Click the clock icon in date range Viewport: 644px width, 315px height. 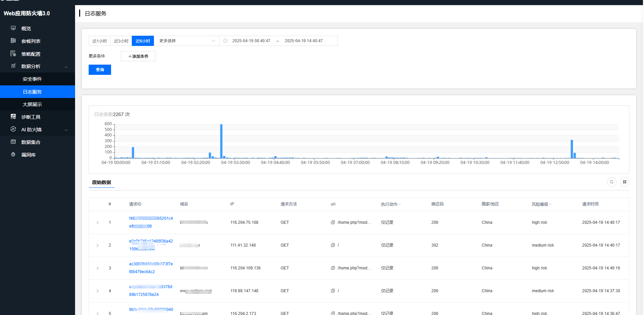tap(225, 41)
